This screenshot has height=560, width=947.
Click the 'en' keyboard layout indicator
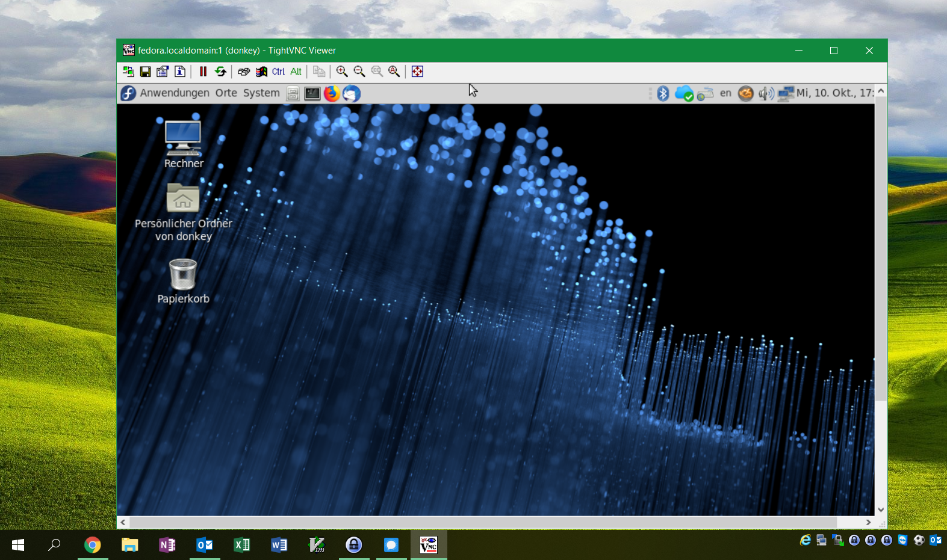click(725, 93)
